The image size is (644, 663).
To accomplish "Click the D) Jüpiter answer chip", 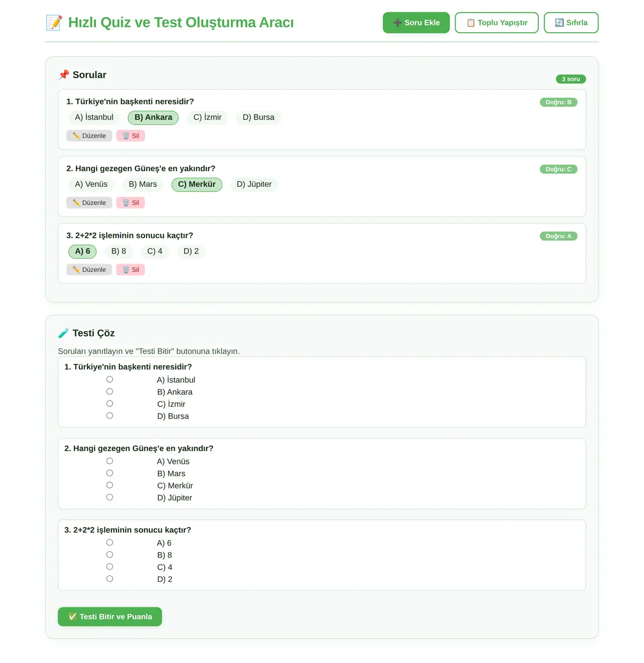I will tap(254, 185).
